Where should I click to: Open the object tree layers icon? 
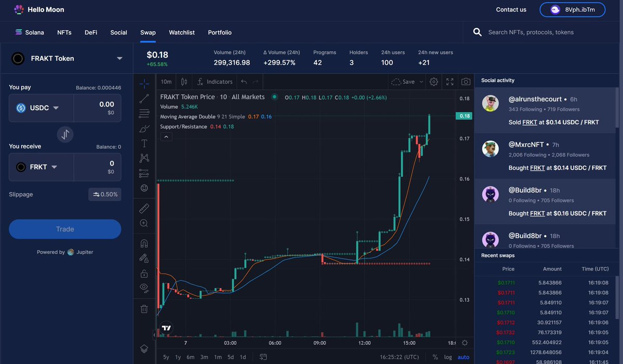pyautogui.click(x=144, y=348)
